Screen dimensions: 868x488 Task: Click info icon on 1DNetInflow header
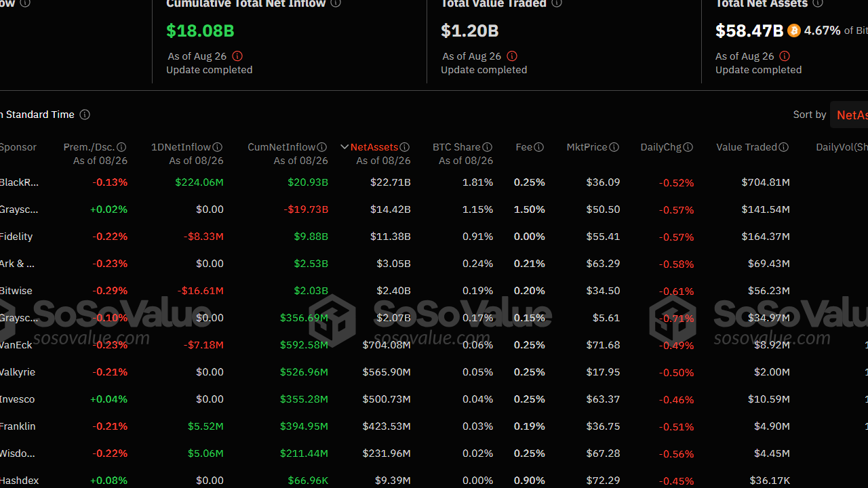point(218,147)
